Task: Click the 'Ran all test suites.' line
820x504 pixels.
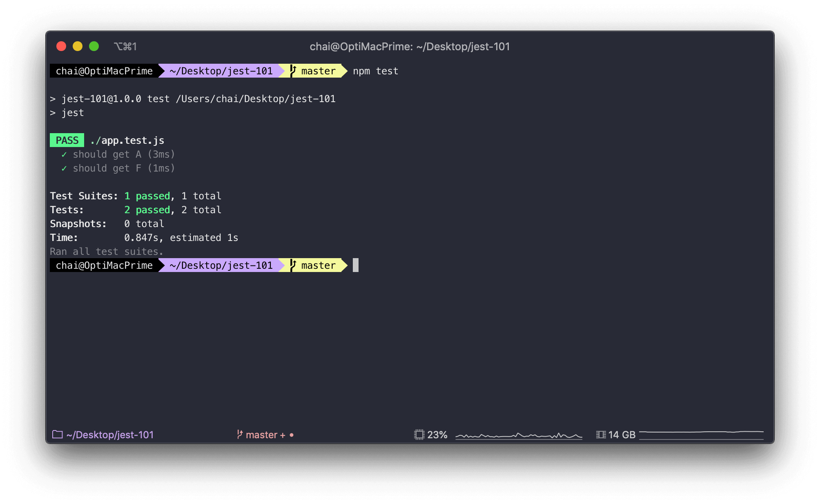Action: [x=107, y=252]
